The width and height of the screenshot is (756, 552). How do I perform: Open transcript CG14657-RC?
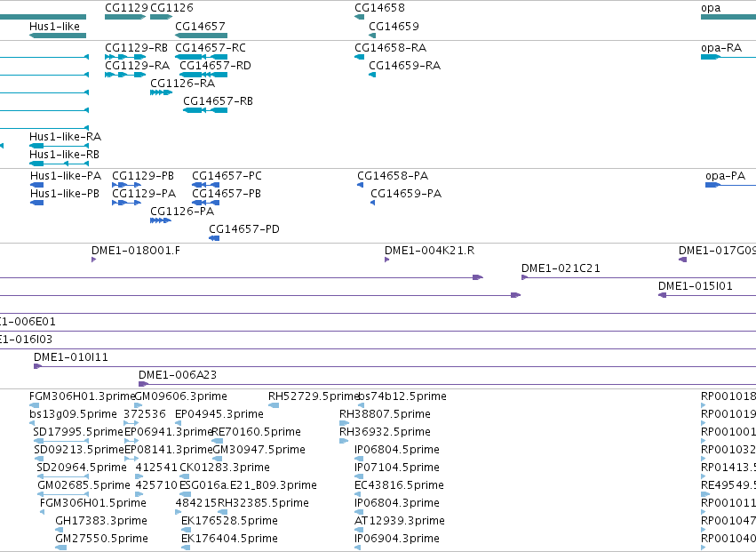211,48
